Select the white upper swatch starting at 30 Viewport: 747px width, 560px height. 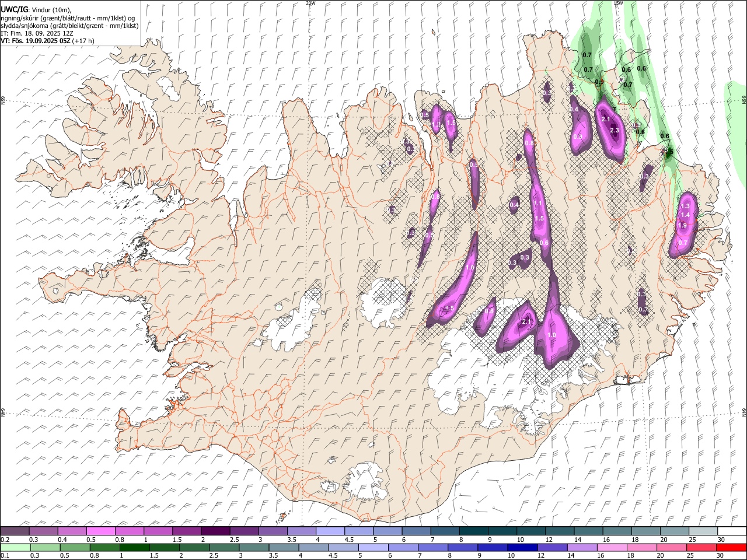click(x=731, y=531)
